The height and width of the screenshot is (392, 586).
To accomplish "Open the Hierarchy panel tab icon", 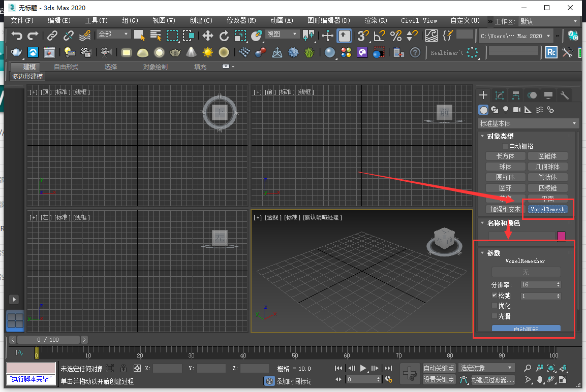I will pyautogui.click(x=516, y=95).
